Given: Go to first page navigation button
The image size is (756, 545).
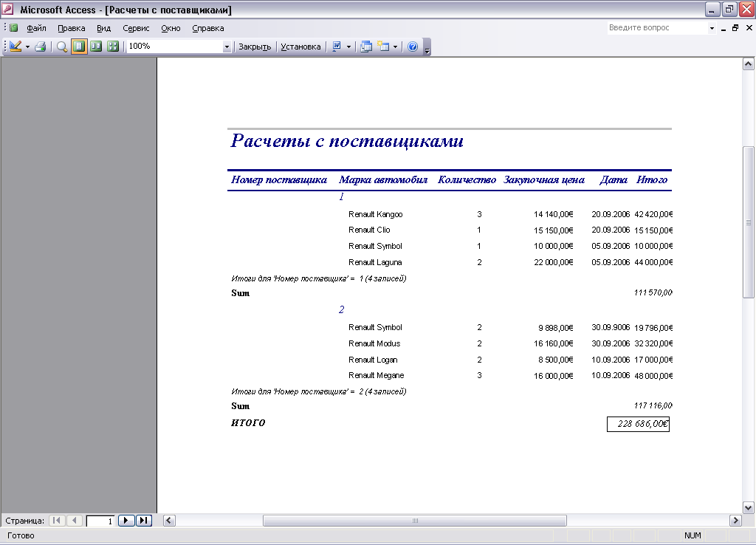Looking at the screenshot, I should [57, 521].
